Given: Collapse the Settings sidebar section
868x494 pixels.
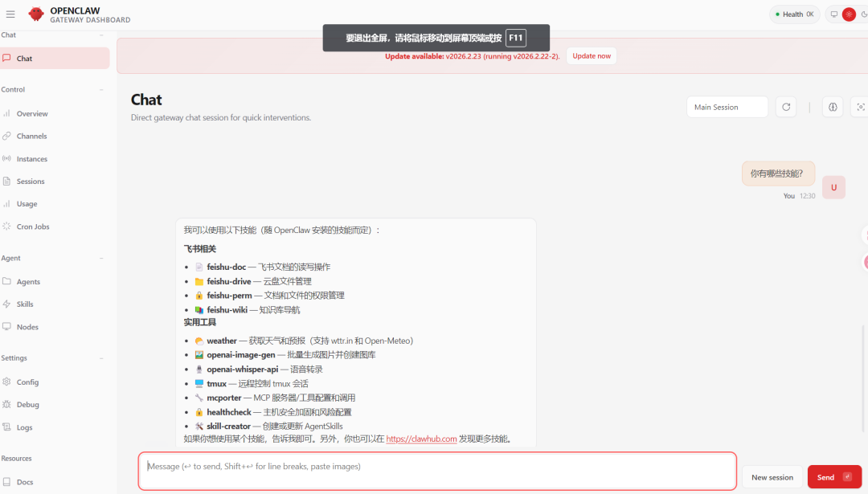Looking at the screenshot, I should 101,358.
